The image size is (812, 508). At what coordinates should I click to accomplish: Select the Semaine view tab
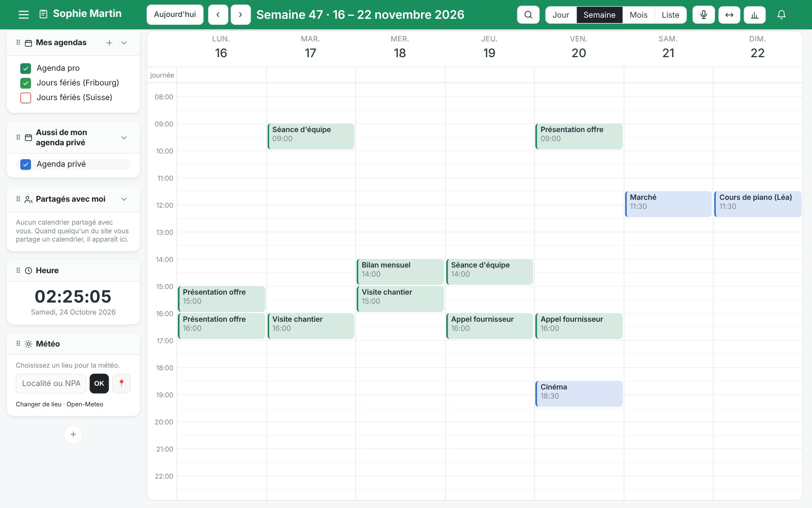pos(599,15)
